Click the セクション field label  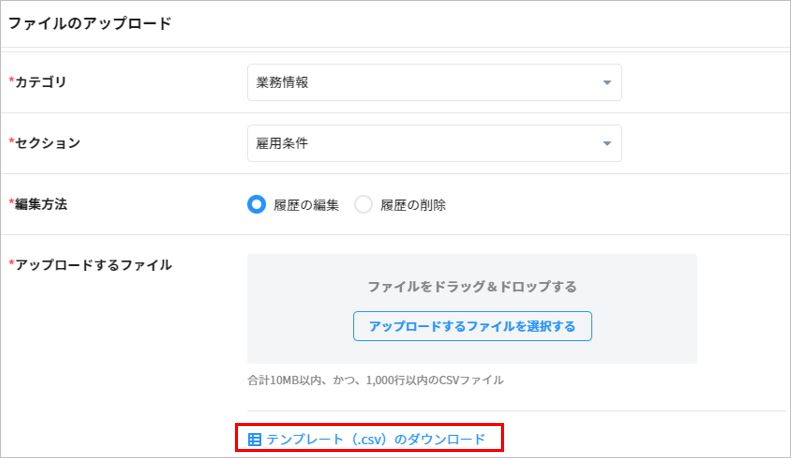coord(48,143)
